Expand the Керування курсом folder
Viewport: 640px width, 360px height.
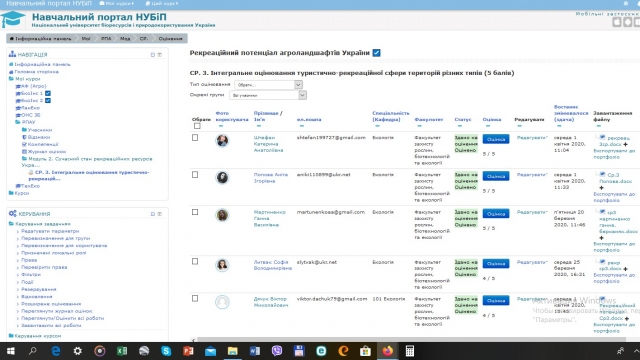click(x=11, y=336)
